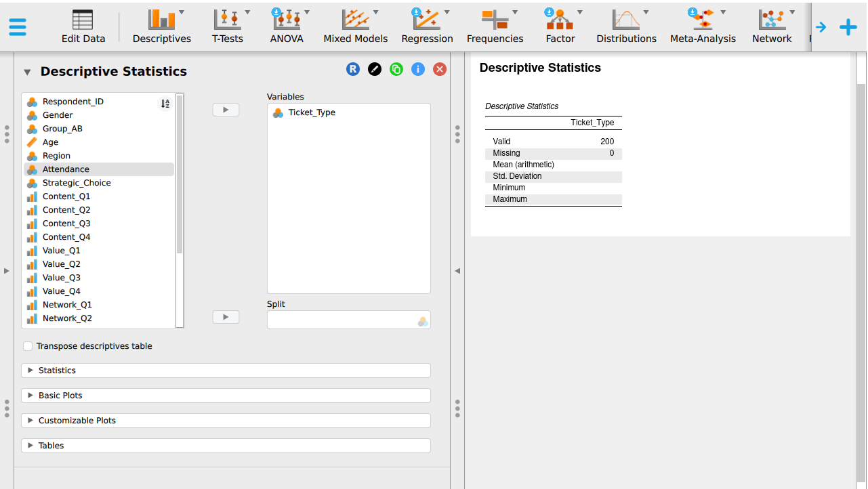Open the ANOVA module menu
The width and height of the screenshot is (868, 489).
click(287, 27)
